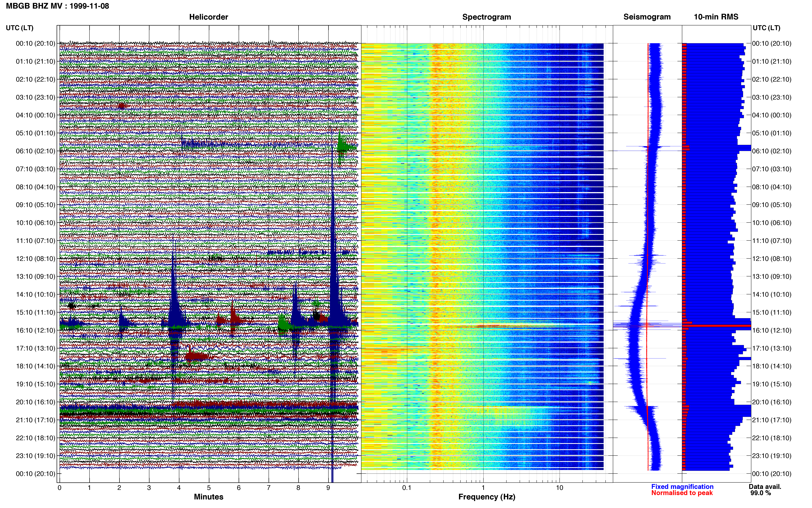812x508 pixels.
Task: Click the 'Data avail.' label
Action: coord(765,487)
